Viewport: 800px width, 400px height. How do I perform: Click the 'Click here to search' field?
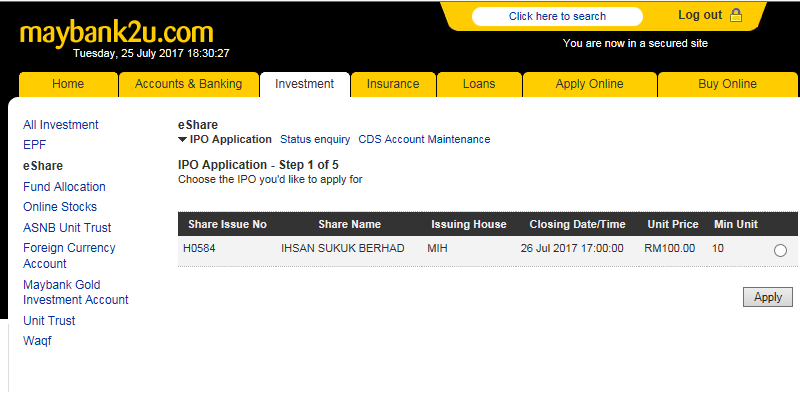[x=557, y=16]
